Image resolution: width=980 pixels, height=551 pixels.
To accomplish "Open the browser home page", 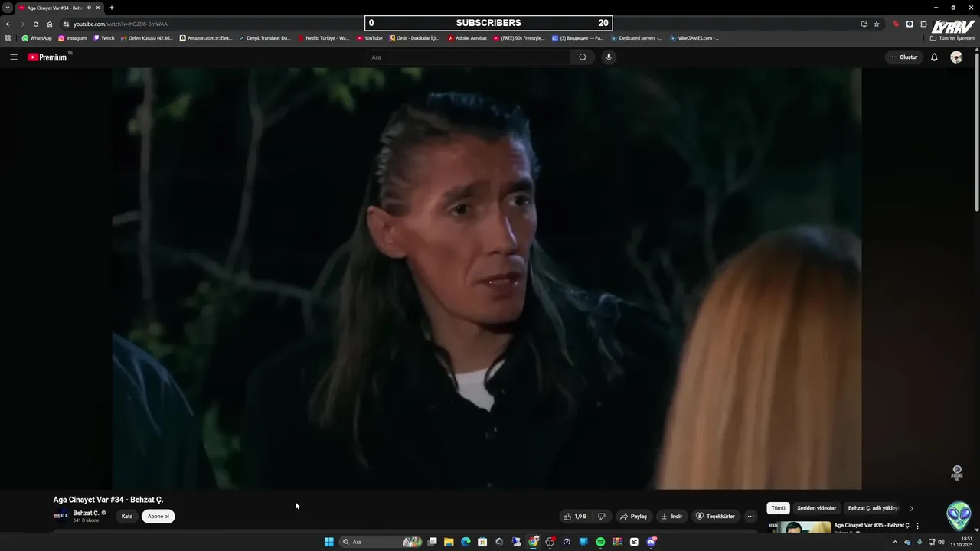I will [x=50, y=24].
